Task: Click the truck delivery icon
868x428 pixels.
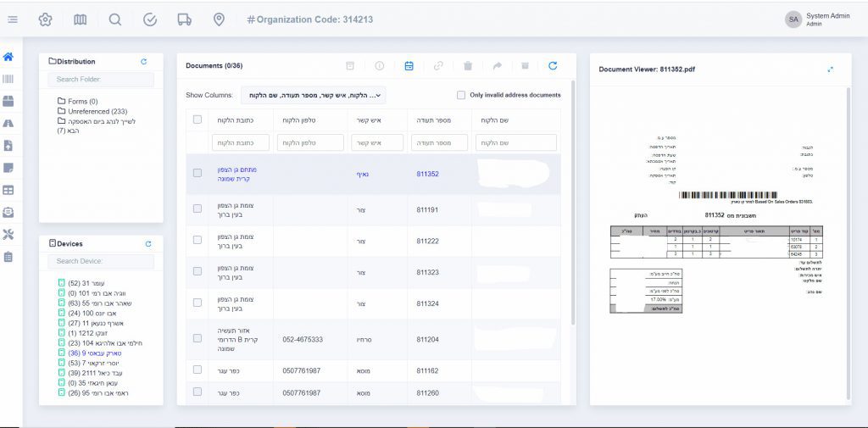Action: pyautogui.click(x=184, y=19)
